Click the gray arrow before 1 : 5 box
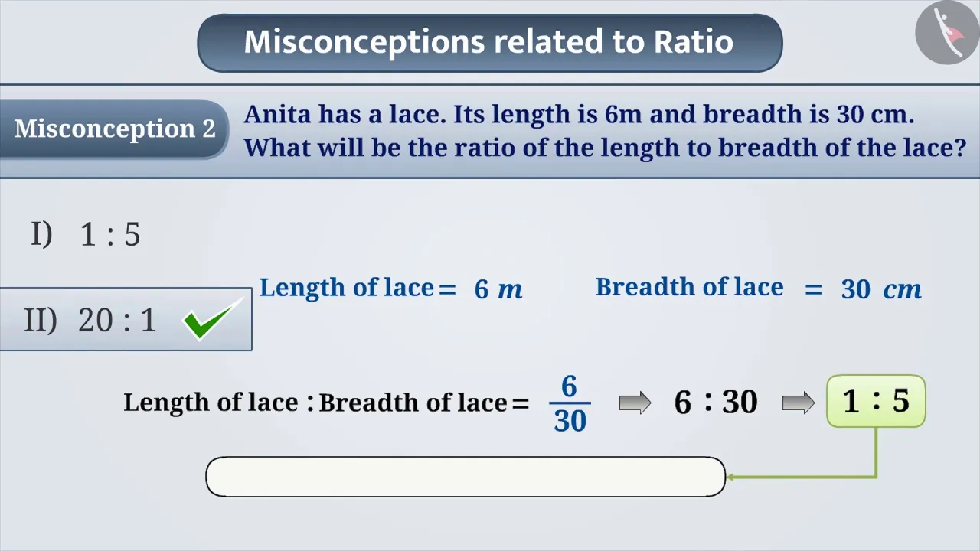Screen dimensions: 980x551 799,403
